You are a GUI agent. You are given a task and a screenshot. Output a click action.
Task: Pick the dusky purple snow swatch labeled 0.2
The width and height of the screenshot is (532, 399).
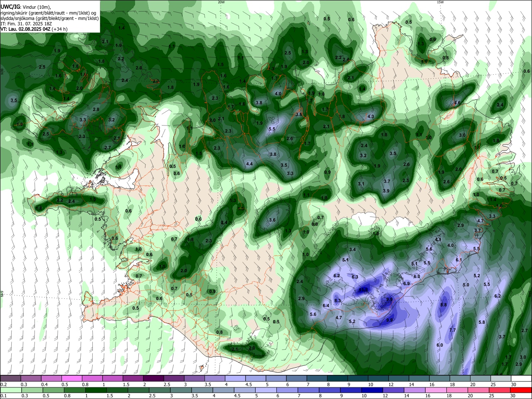coord(10,379)
